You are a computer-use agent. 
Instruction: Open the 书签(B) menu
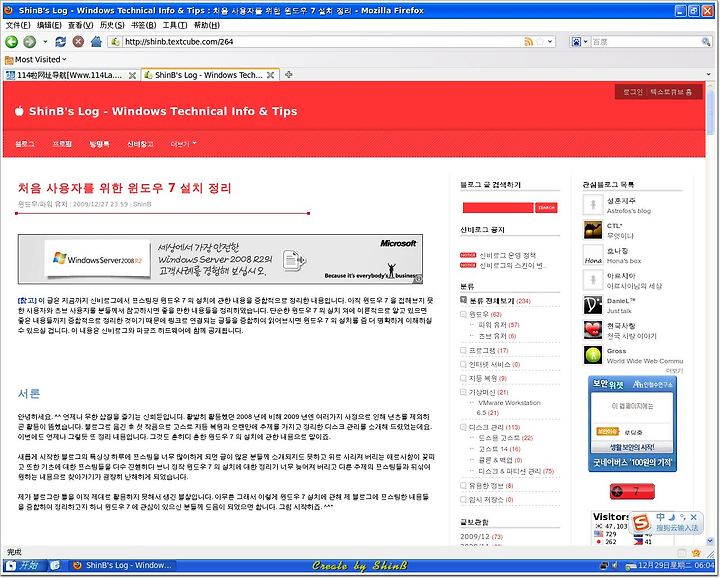point(144,25)
